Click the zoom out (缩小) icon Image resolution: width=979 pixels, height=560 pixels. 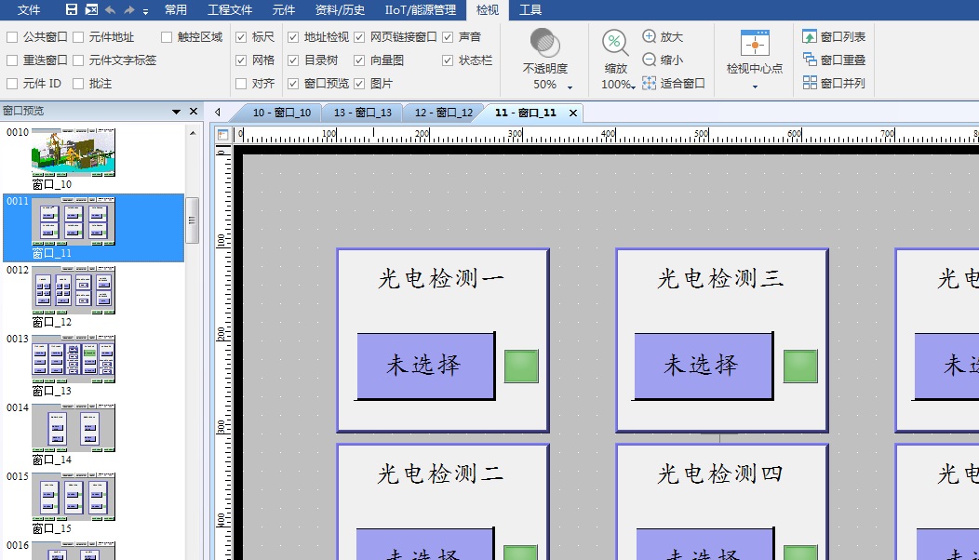(x=650, y=60)
